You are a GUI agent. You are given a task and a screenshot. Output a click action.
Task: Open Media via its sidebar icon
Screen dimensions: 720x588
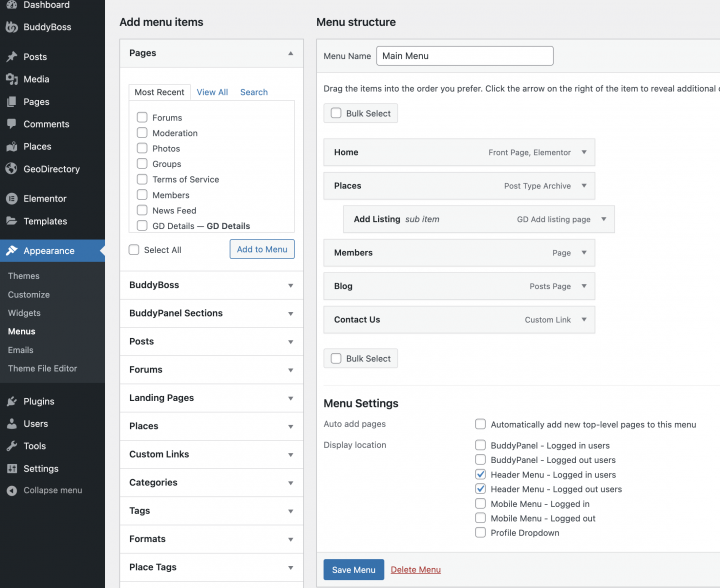coord(12,79)
